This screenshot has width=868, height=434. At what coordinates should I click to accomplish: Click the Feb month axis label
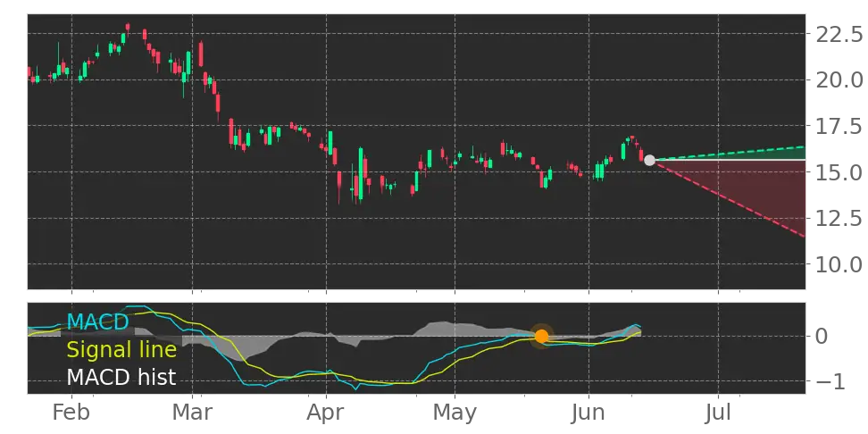[71, 413]
